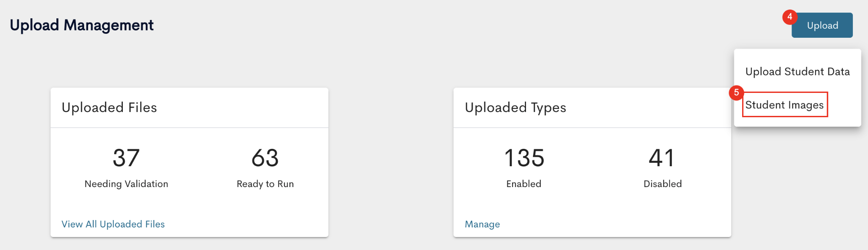
Task: Select the 41 Disabled types count
Action: 663,168
